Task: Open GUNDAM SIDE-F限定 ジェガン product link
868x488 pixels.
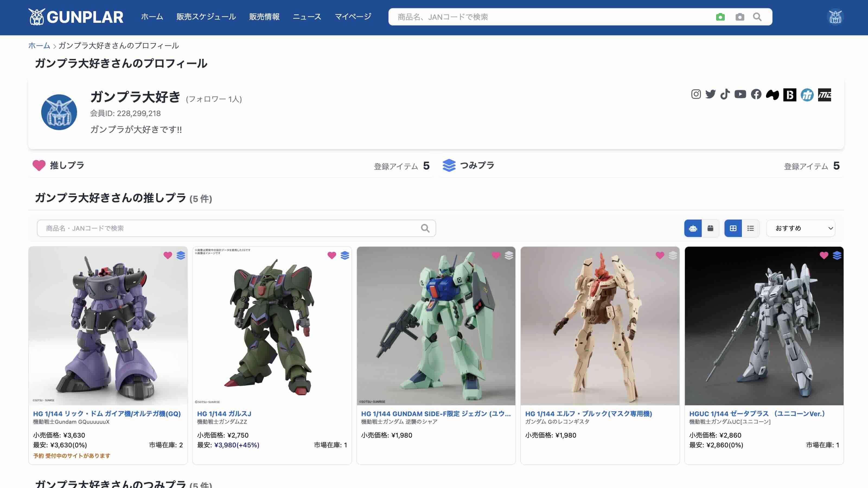Action: click(436, 413)
